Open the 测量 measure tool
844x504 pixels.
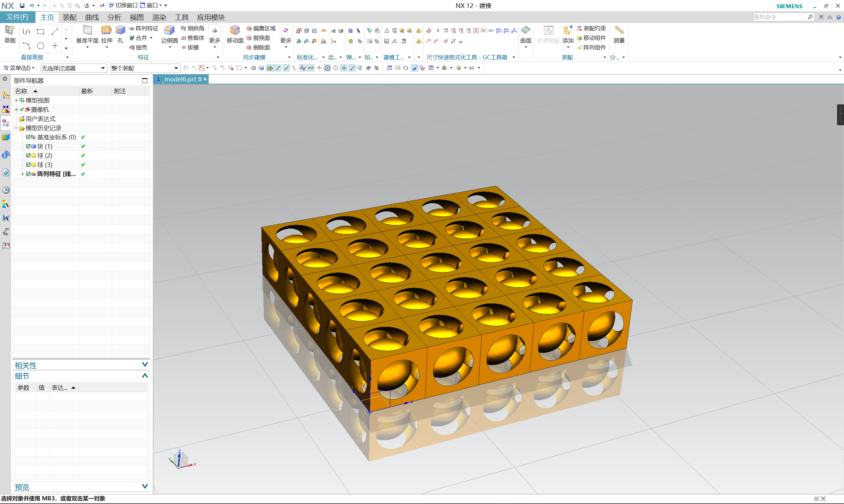click(619, 34)
